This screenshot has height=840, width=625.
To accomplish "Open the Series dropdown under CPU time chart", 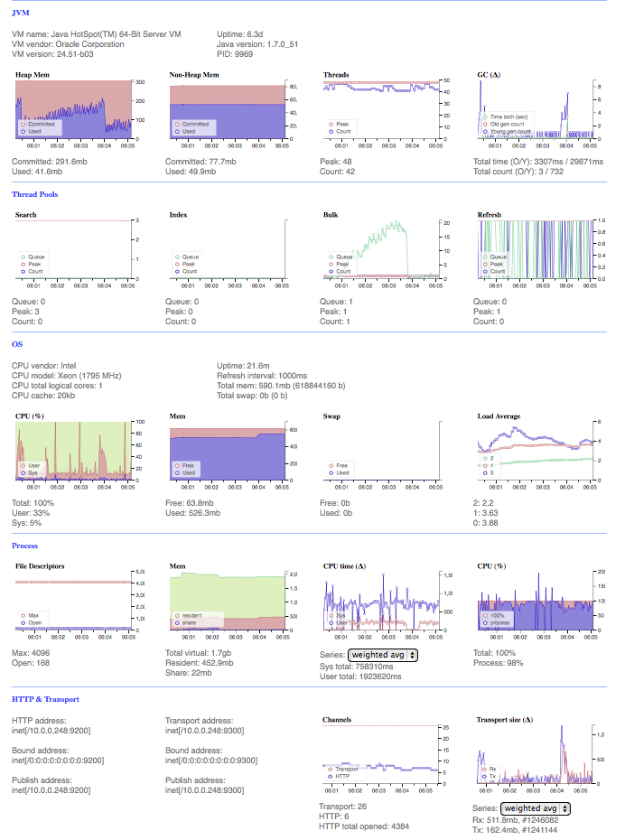I will click(382, 655).
